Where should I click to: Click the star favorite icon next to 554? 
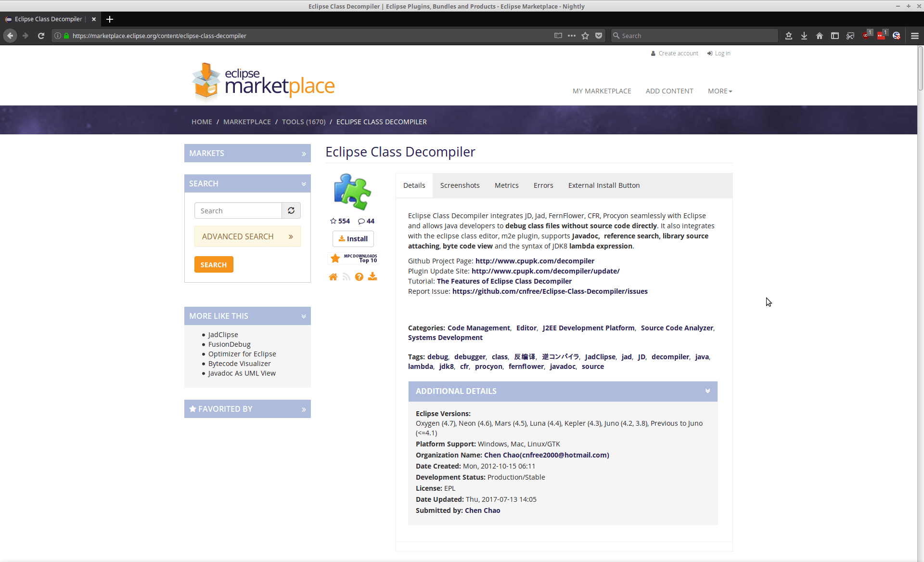point(333,221)
